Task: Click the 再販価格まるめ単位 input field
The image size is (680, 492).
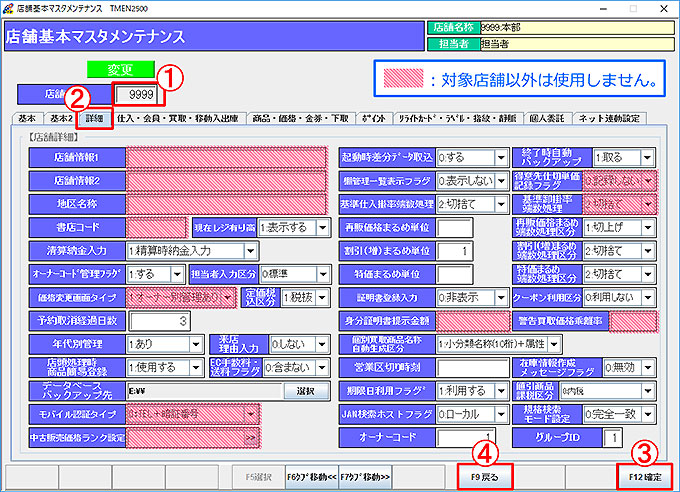Action: point(454,227)
